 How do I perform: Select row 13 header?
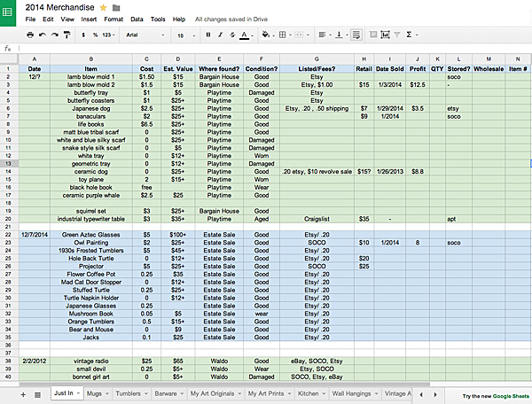click(9, 164)
